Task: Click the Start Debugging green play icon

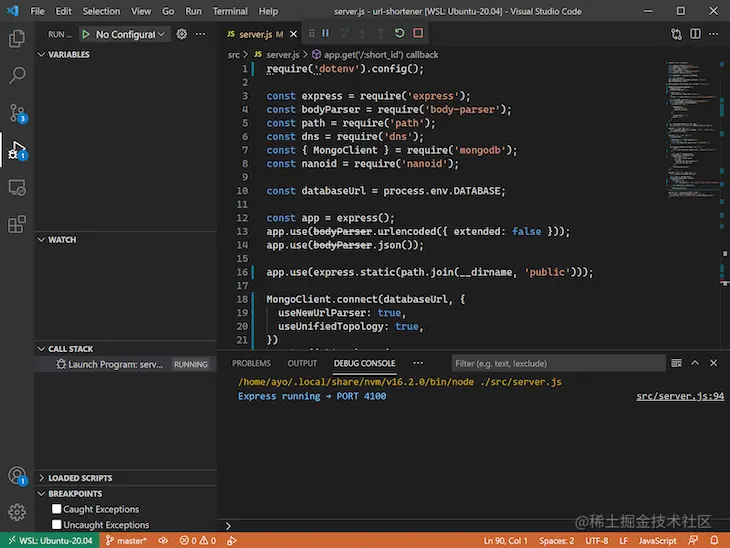Action: (85, 34)
